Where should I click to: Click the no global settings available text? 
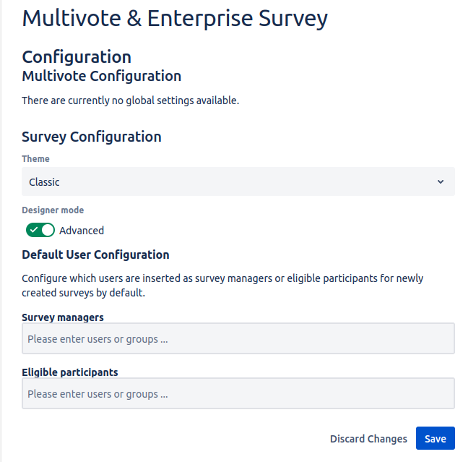[130, 100]
